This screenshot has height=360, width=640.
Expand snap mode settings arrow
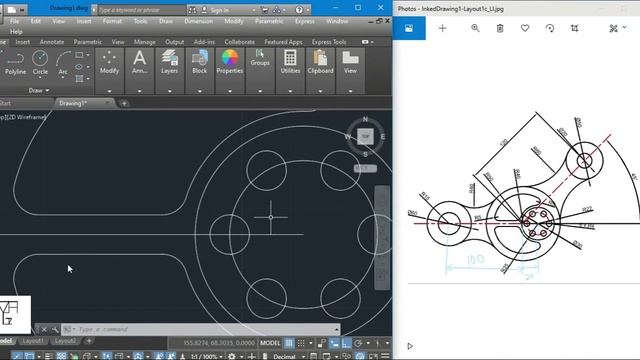pos(311,343)
